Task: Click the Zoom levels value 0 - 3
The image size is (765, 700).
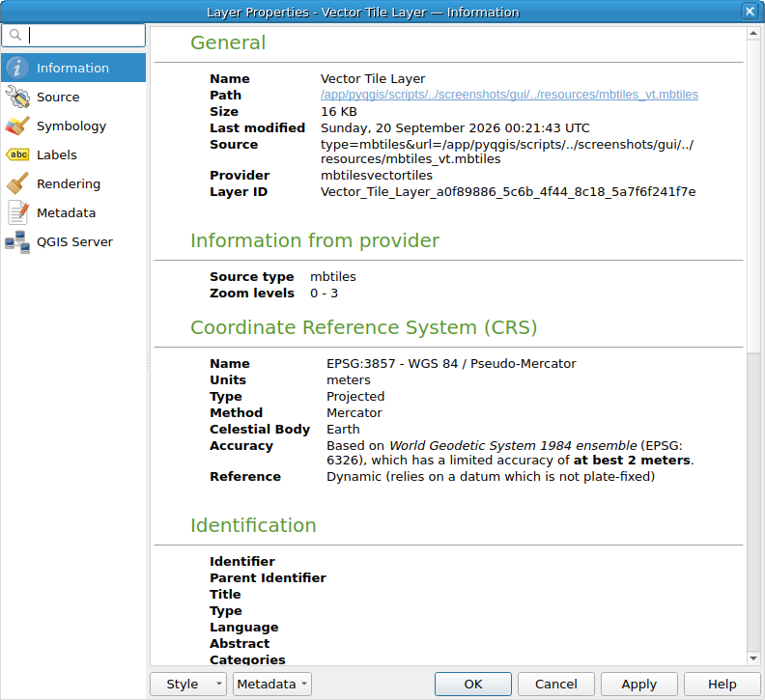Action: (x=324, y=294)
